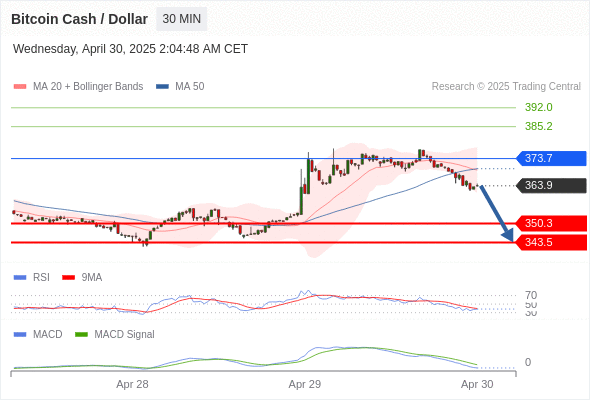The image size is (590, 400).
Task: Select the 343.5 red support tag
Action: coord(551,242)
